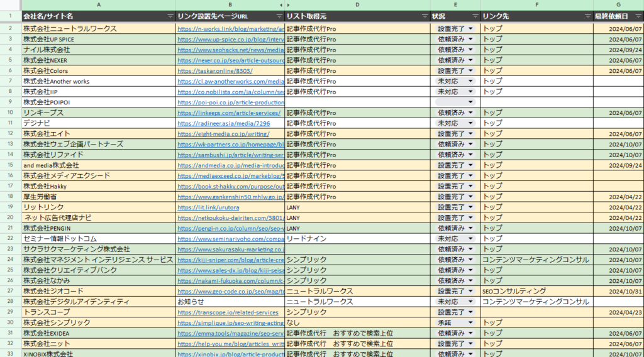This screenshot has height=357, width=644.
Task: Open filter icon in リスト取得元 header
Action: click(425, 16)
